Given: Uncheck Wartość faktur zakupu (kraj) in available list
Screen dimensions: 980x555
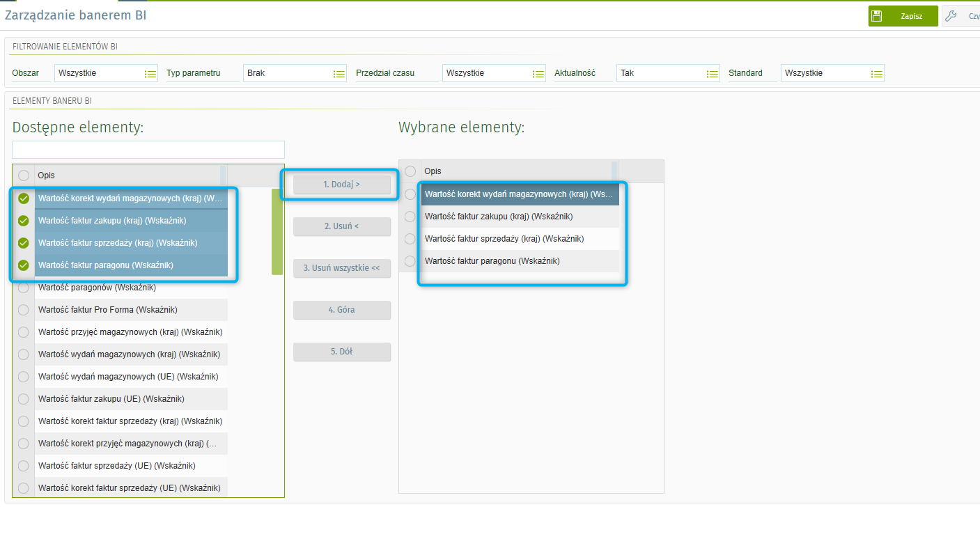Looking at the screenshot, I should (24, 221).
